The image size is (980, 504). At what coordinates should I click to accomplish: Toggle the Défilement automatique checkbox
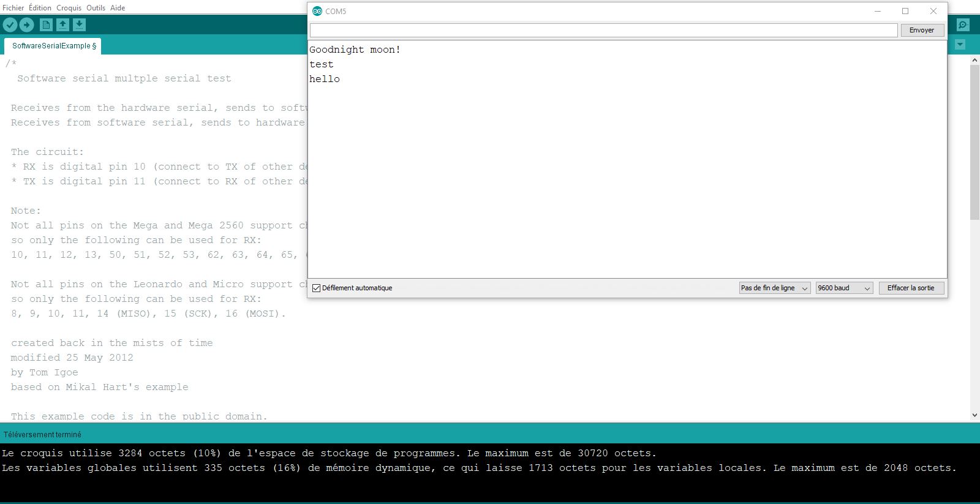[x=317, y=288]
